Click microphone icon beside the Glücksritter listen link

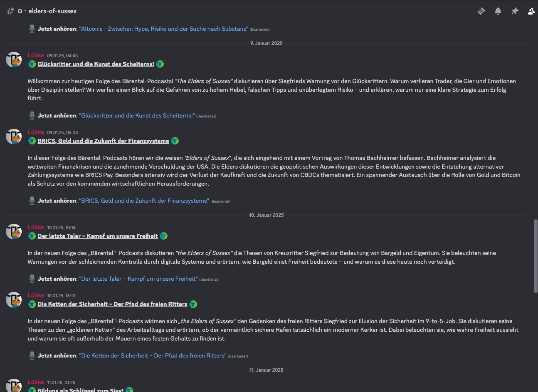32,115
